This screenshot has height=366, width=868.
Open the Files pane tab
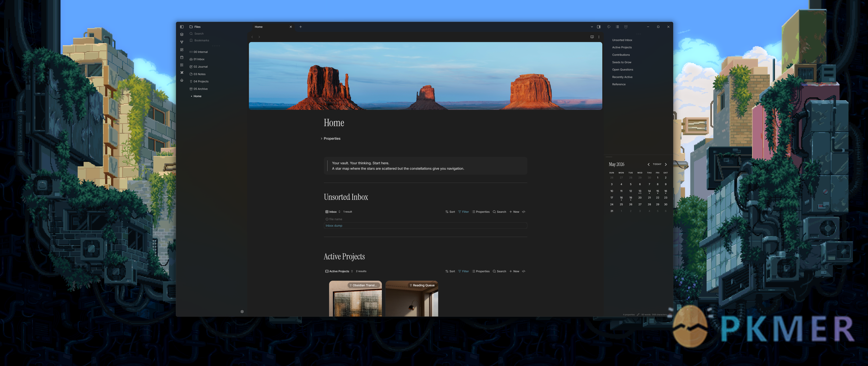pos(195,27)
